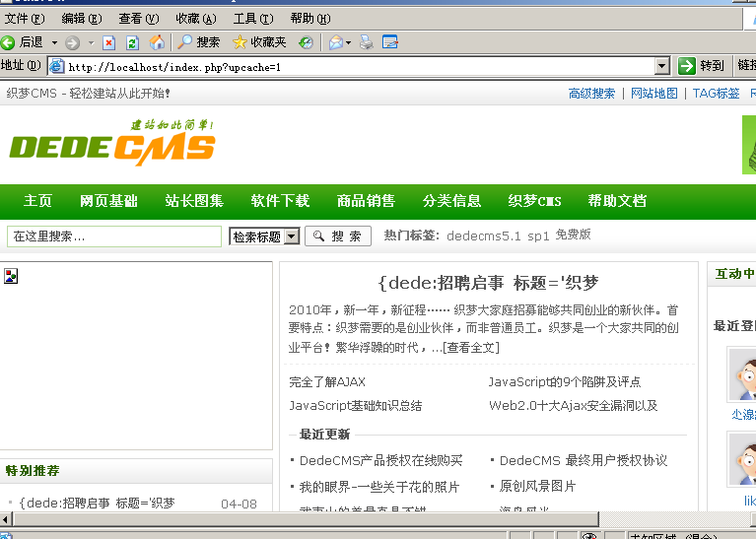Click hot tag 免费版
The width and height of the screenshot is (756, 539).
[573, 236]
